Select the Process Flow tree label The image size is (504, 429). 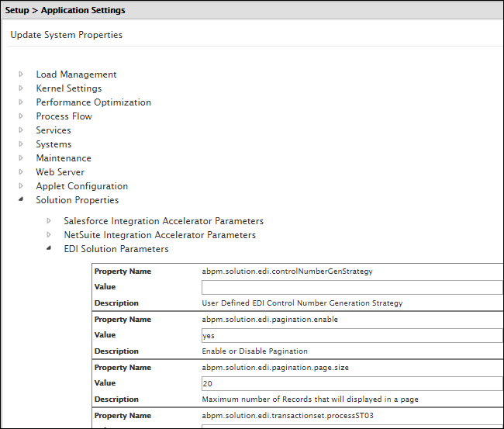[64, 116]
